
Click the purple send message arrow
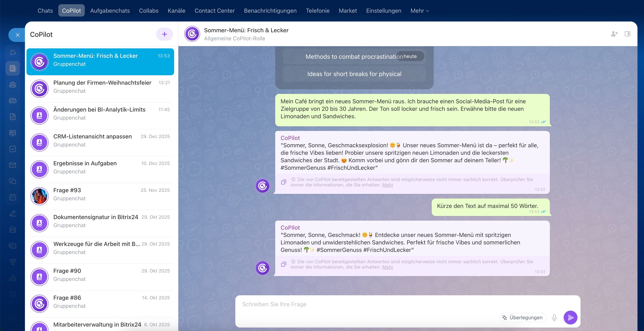tap(570, 317)
